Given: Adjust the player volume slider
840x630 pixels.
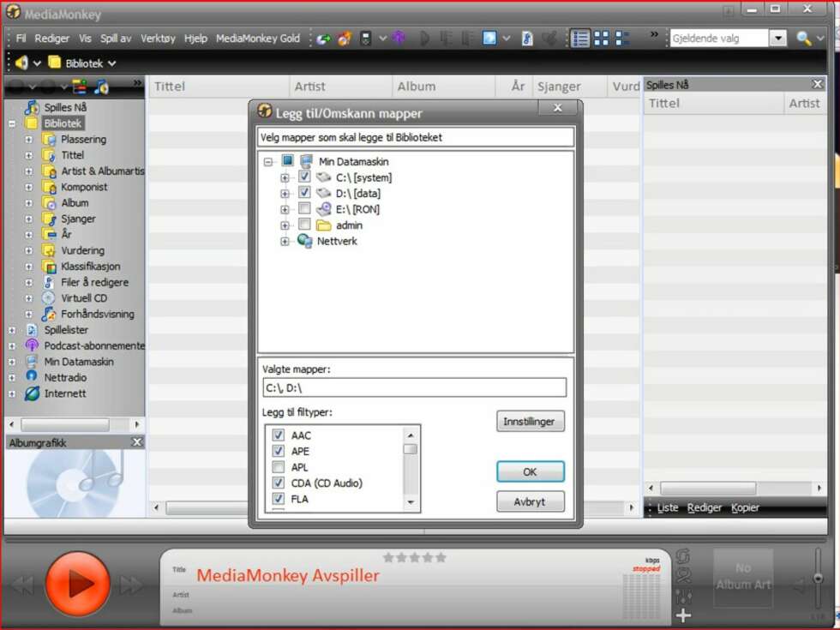Looking at the screenshot, I should tap(818, 579).
